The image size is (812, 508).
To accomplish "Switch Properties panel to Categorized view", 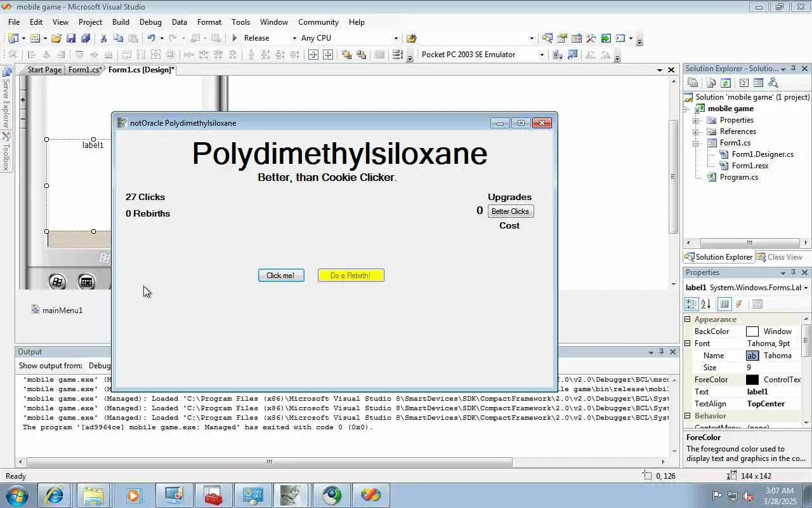I will (691, 304).
